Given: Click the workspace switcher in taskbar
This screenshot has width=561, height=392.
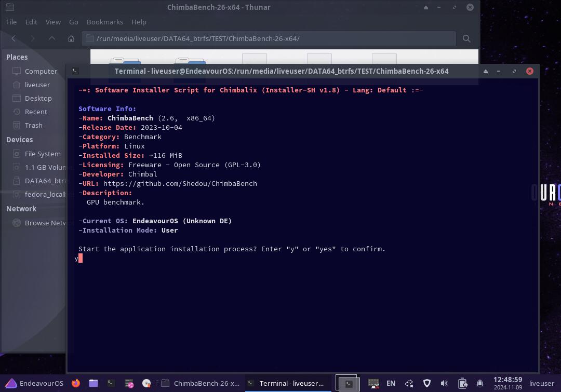Looking at the screenshot, I should 348,383.
